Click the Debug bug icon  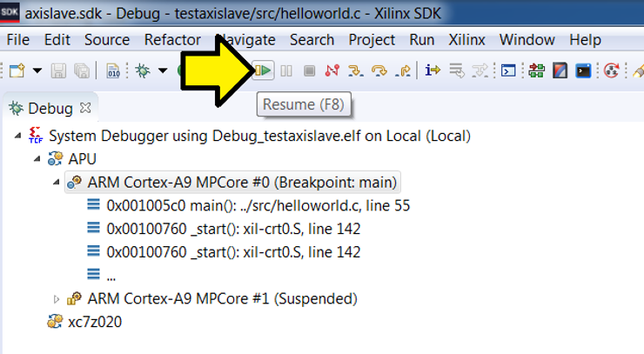click(x=142, y=70)
